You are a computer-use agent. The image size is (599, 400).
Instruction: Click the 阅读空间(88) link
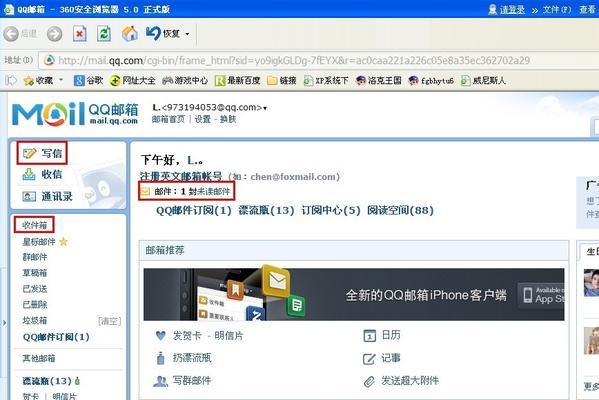[x=400, y=211]
